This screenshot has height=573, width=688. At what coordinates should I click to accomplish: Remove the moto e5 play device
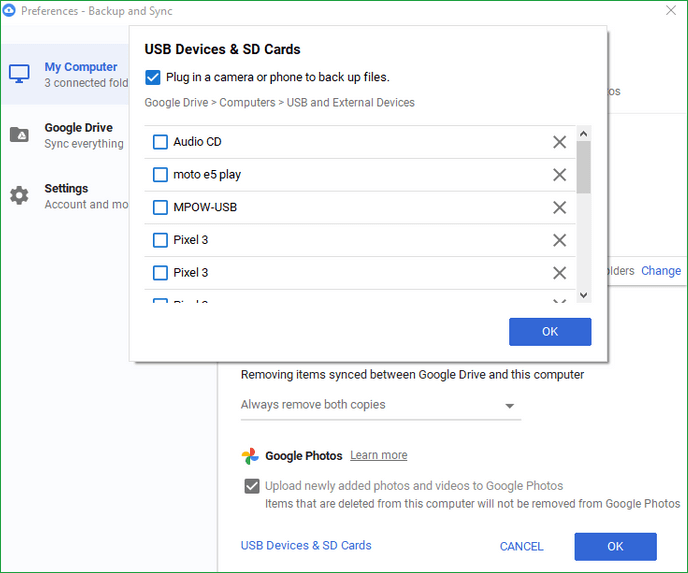tap(559, 175)
